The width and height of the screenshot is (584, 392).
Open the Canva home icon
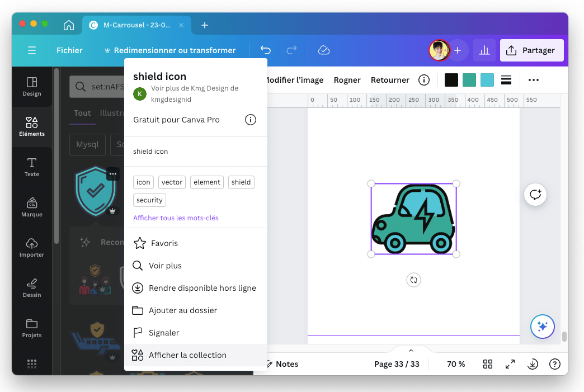69,25
